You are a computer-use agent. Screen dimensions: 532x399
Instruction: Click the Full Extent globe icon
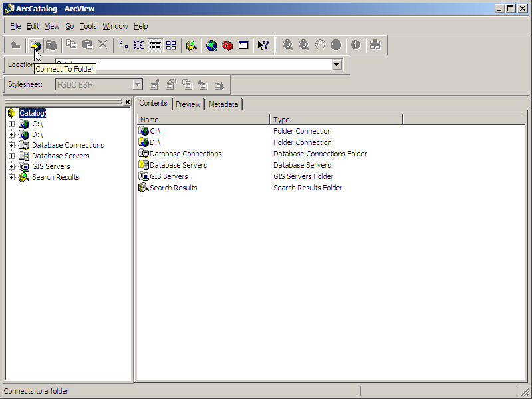[336, 45]
